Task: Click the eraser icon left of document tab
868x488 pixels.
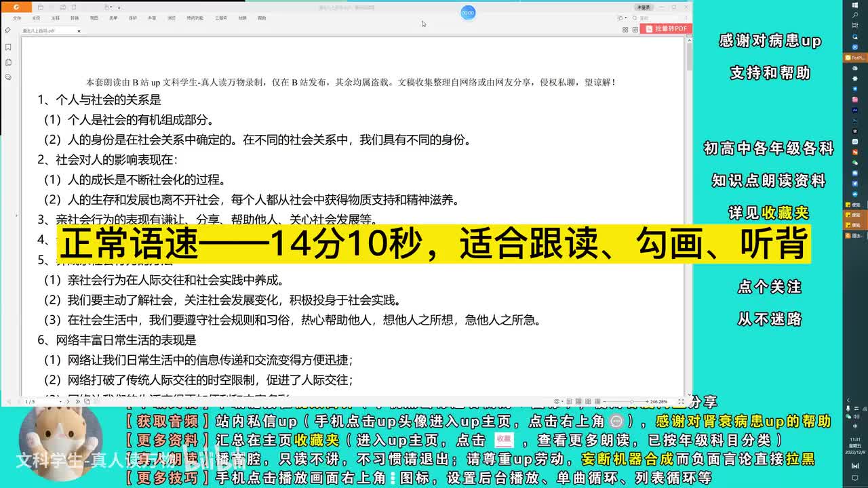Action: tap(7, 30)
